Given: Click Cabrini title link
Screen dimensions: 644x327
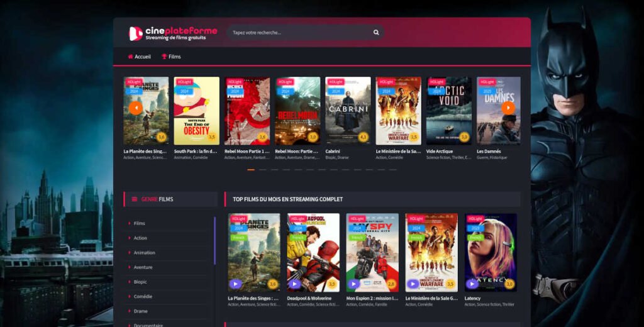Looking at the screenshot, I should (x=333, y=151).
